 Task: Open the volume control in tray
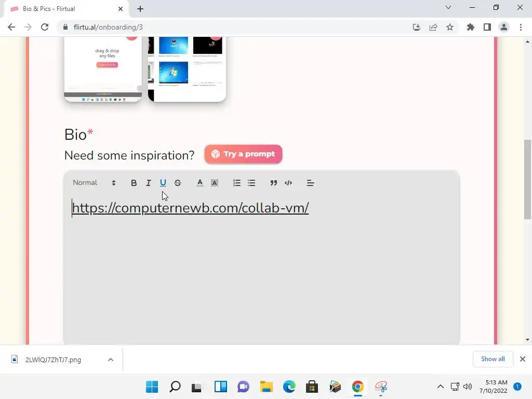point(468,387)
